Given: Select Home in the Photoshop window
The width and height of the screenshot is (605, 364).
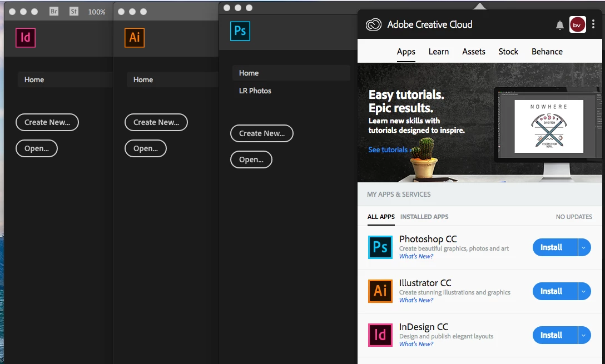Looking at the screenshot, I should click(x=291, y=73).
